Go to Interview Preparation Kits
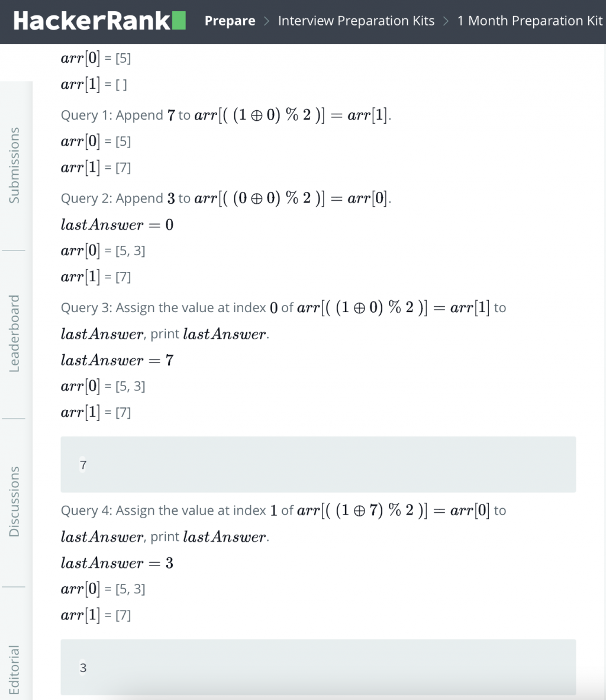 (356, 21)
